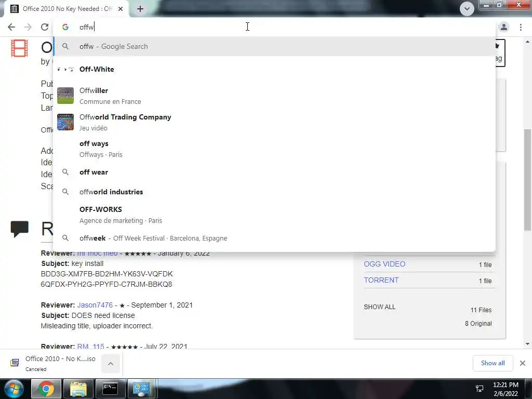
Task: Open the Control Panel taskbar icon
Action: pyautogui.click(x=141, y=389)
